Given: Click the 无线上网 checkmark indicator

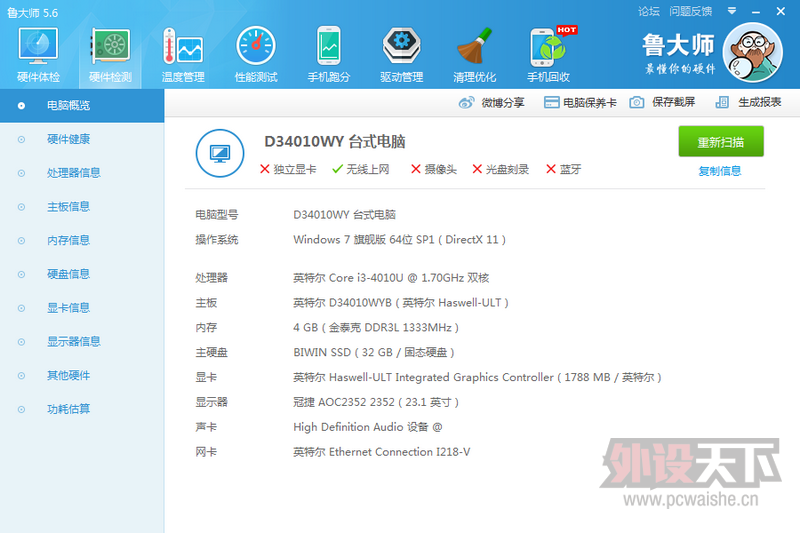Looking at the screenshot, I should click(361, 169).
